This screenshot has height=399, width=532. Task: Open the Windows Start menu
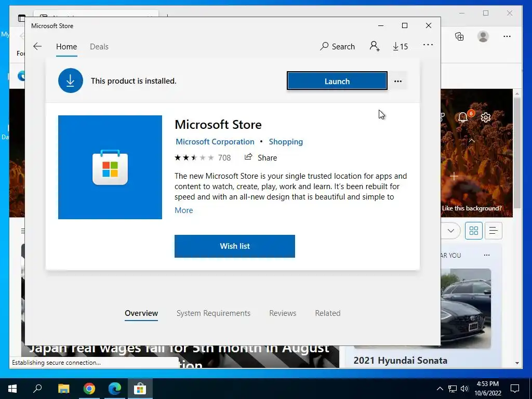point(12,389)
